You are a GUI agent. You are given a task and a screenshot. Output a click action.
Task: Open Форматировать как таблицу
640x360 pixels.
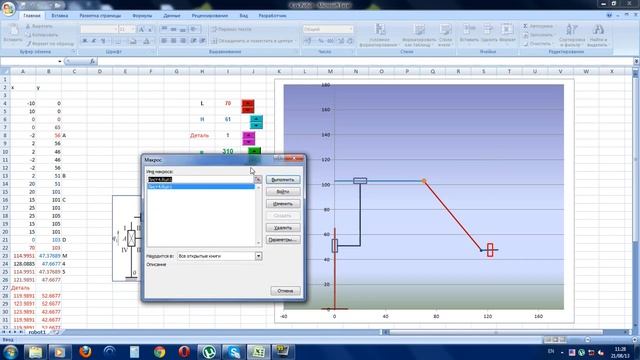[x=419, y=35]
